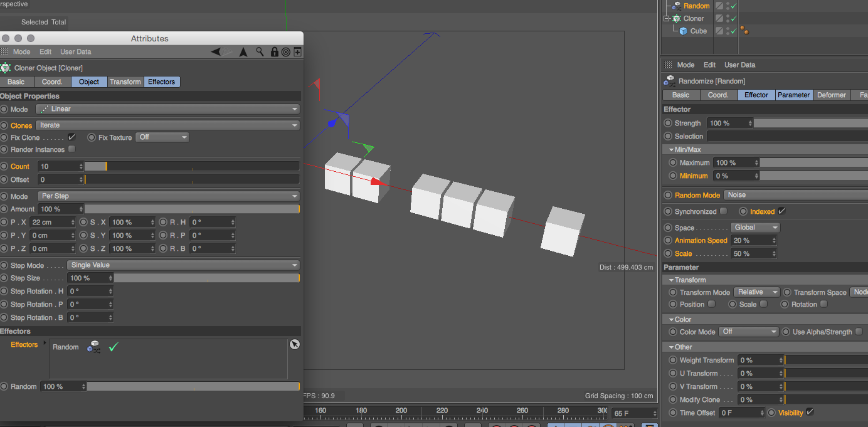Click the target mode-lock icon in Attributes panel
The height and width of the screenshot is (427, 868).
click(285, 52)
